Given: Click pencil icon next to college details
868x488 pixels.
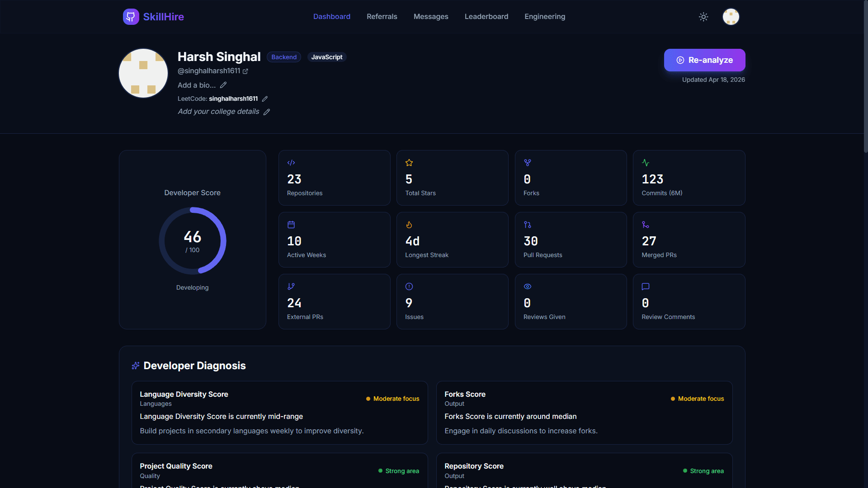Looking at the screenshot, I should 267,112.
